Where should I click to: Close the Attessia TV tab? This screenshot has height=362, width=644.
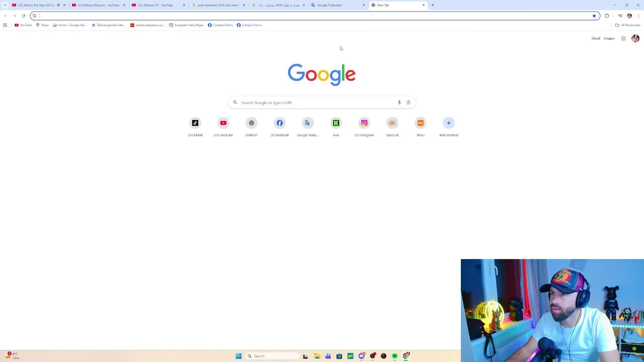click(184, 5)
